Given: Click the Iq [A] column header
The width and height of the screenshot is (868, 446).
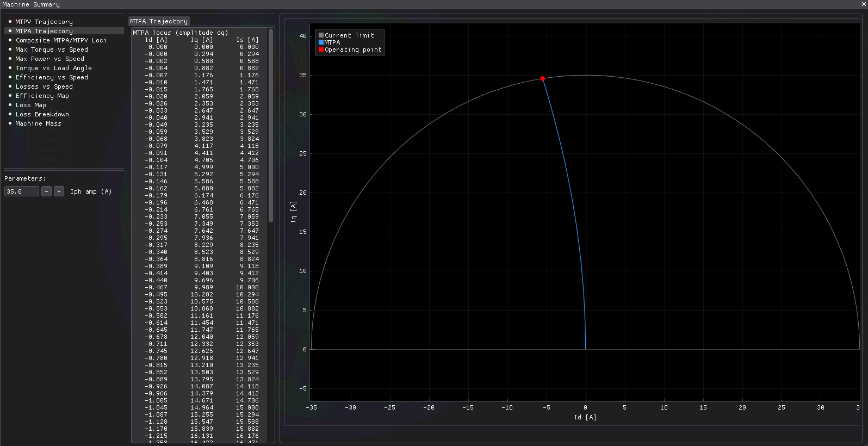Looking at the screenshot, I should point(202,40).
